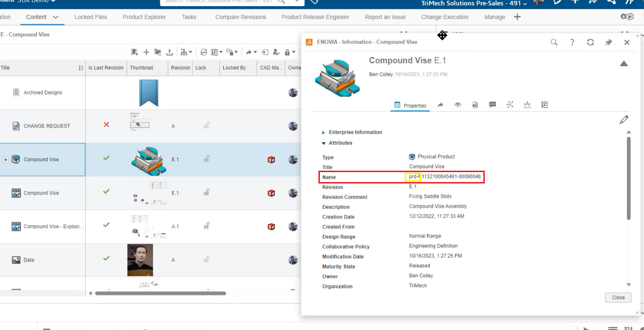Open the revisions/lifecycle tab icon
The height and width of the screenshot is (330, 644).
pos(527,105)
